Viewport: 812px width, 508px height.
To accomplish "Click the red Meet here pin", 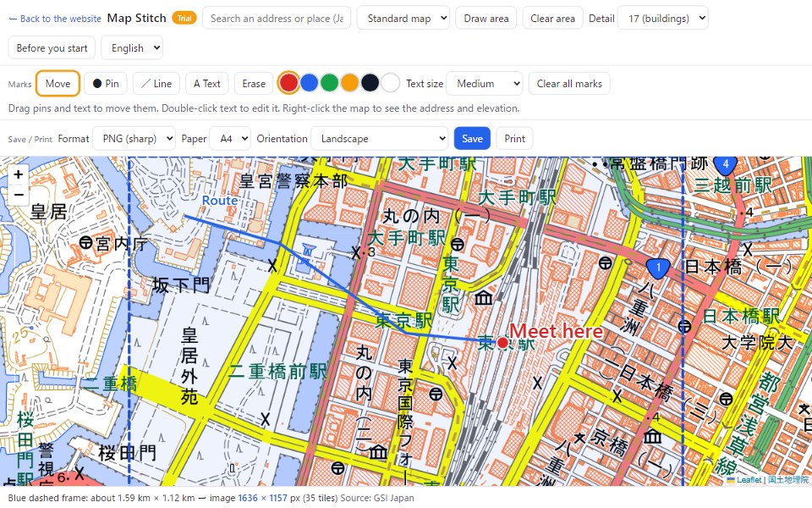I will click(x=502, y=342).
